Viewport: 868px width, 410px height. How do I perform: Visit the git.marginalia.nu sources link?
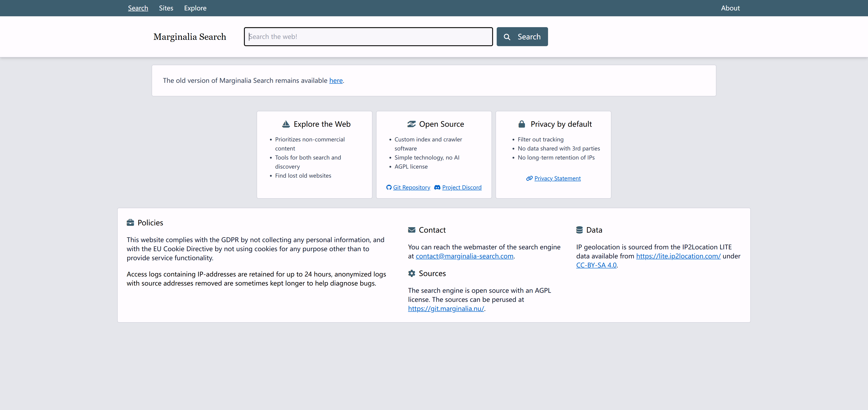coord(446,309)
